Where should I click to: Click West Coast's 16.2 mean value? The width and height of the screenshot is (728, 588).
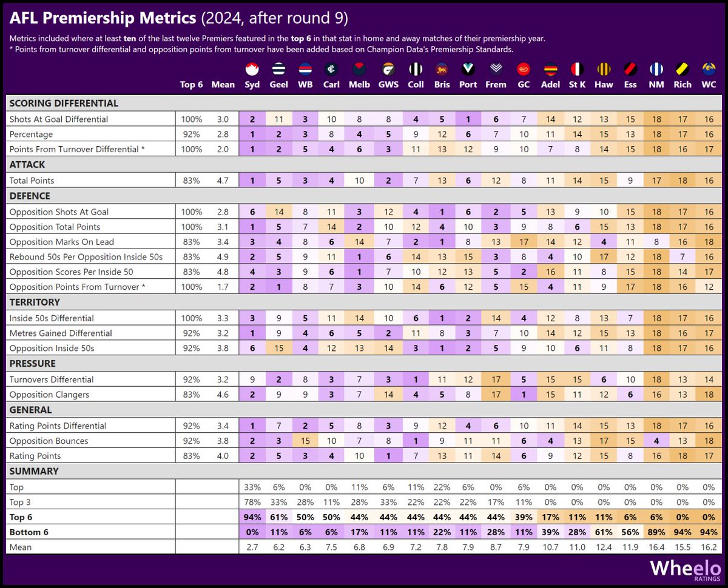[709, 547]
